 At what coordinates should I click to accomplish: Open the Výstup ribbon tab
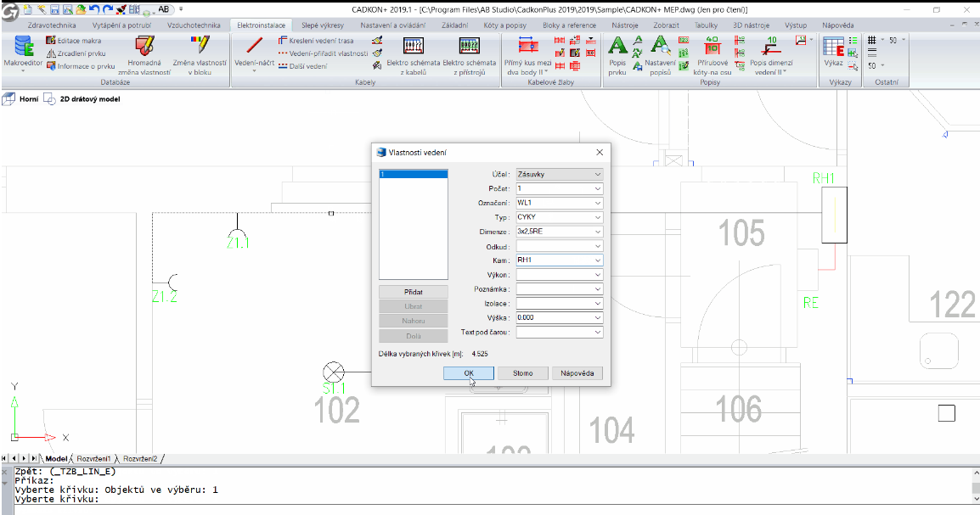tap(796, 25)
